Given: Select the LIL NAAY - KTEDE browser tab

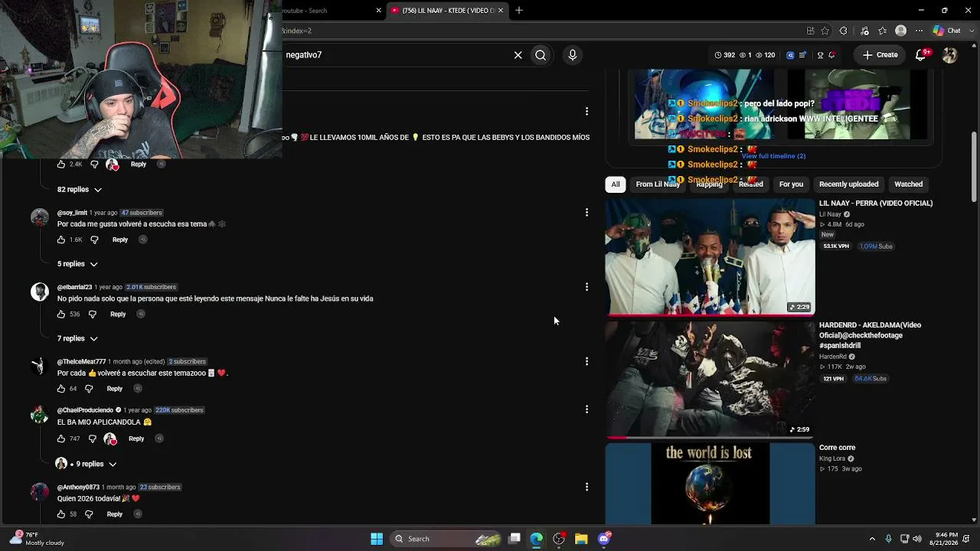Looking at the screenshot, I should tap(446, 11).
